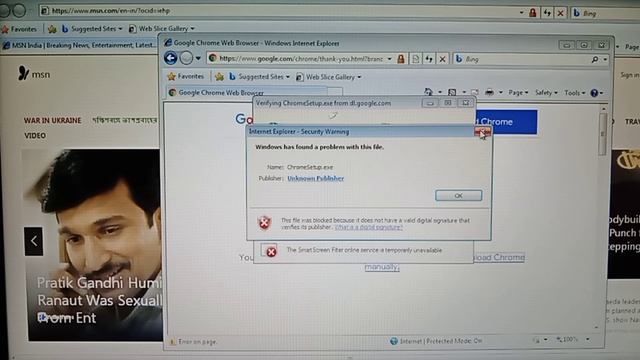
Task: Show previous story with the carousel left arrow
Action: [33, 241]
